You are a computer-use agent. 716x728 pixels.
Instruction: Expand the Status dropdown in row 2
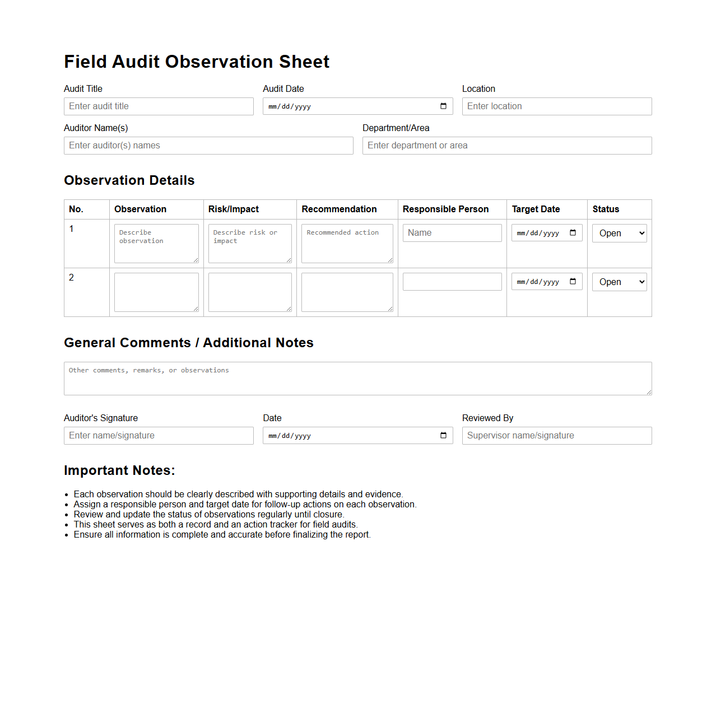click(x=619, y=282)
